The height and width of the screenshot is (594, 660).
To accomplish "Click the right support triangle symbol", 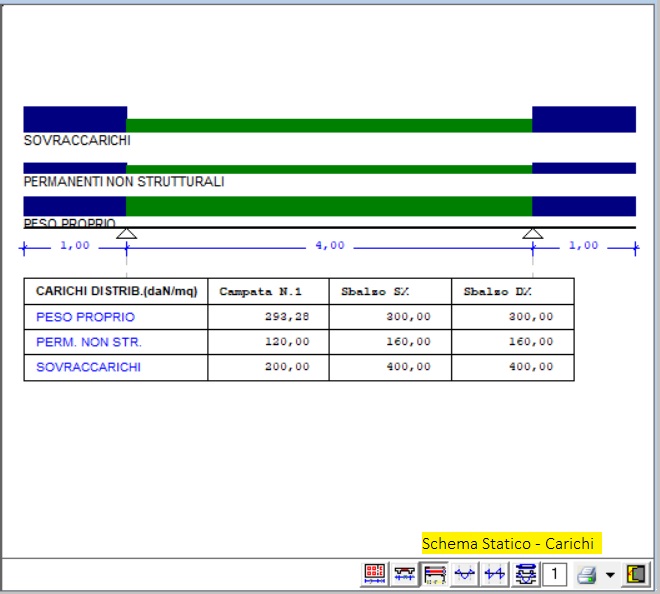I will pos(532,233).
